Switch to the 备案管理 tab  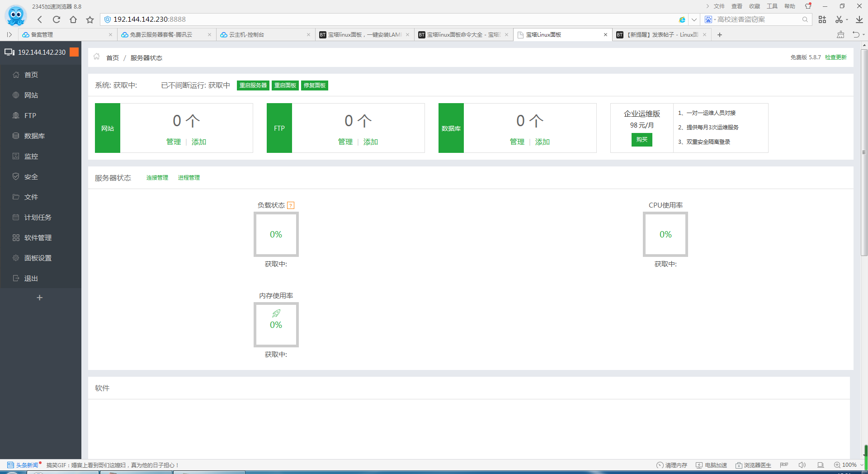click(x=67, y=35)
